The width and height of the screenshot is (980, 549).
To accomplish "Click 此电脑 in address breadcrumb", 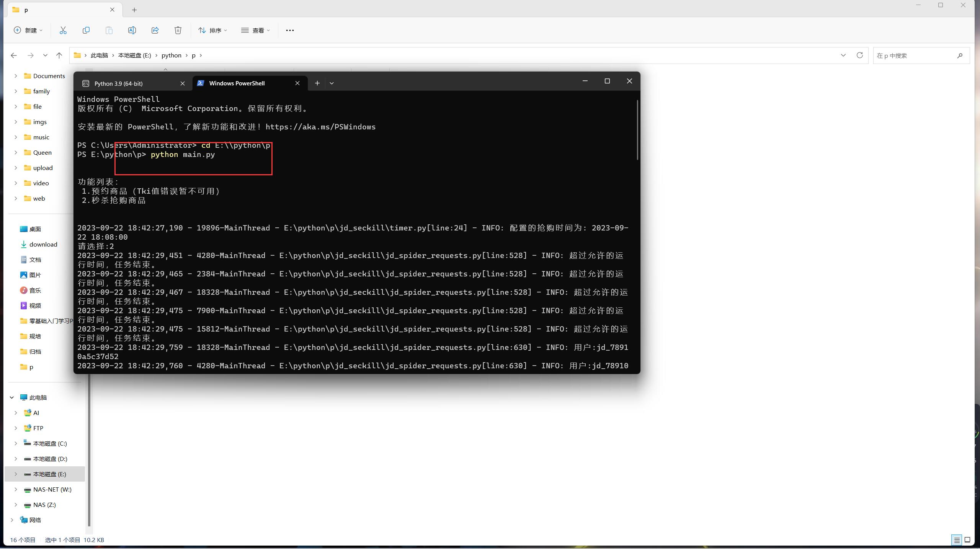I will click(x=99, y=56).
